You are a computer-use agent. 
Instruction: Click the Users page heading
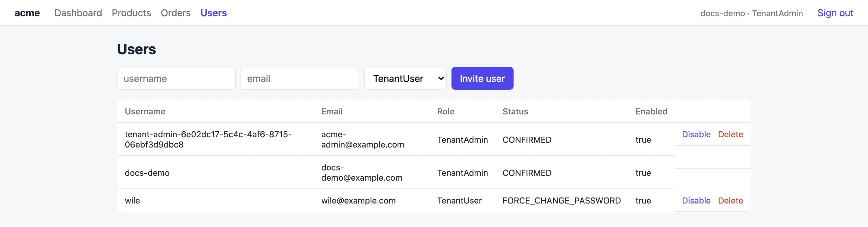137,49
